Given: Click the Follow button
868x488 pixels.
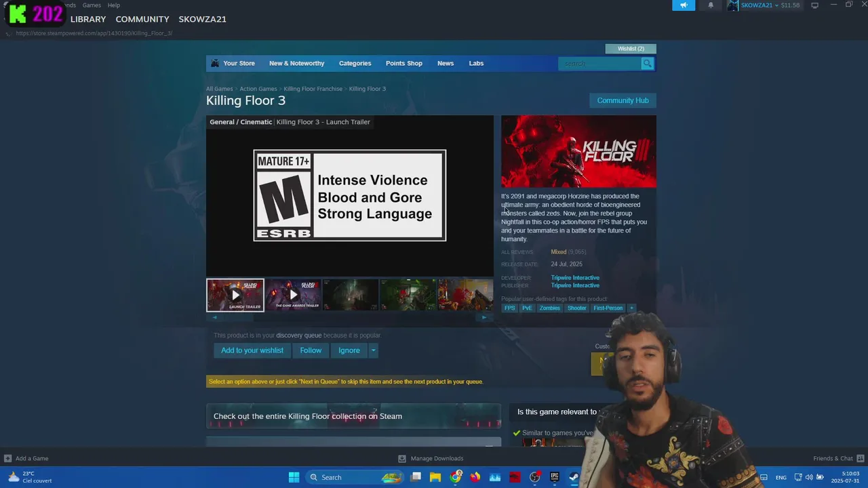Looking at the screenshot, I should coord(311,350).
